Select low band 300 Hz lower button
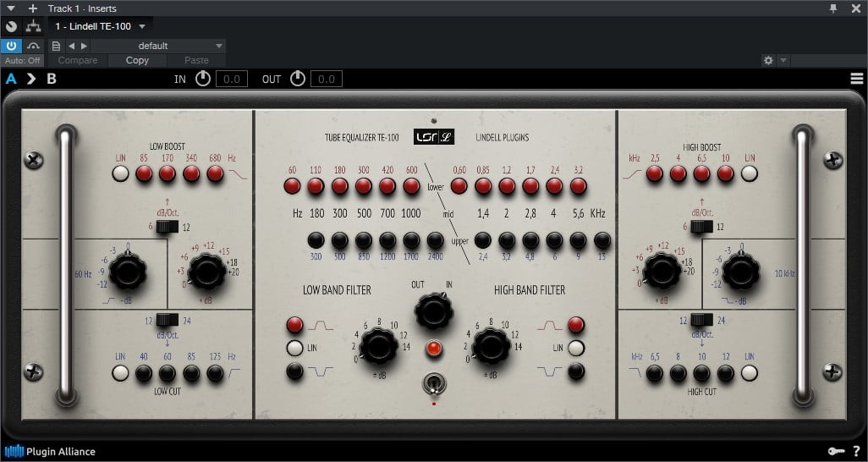The height and width of the screenshot is (462, 868). pos(364,185)
